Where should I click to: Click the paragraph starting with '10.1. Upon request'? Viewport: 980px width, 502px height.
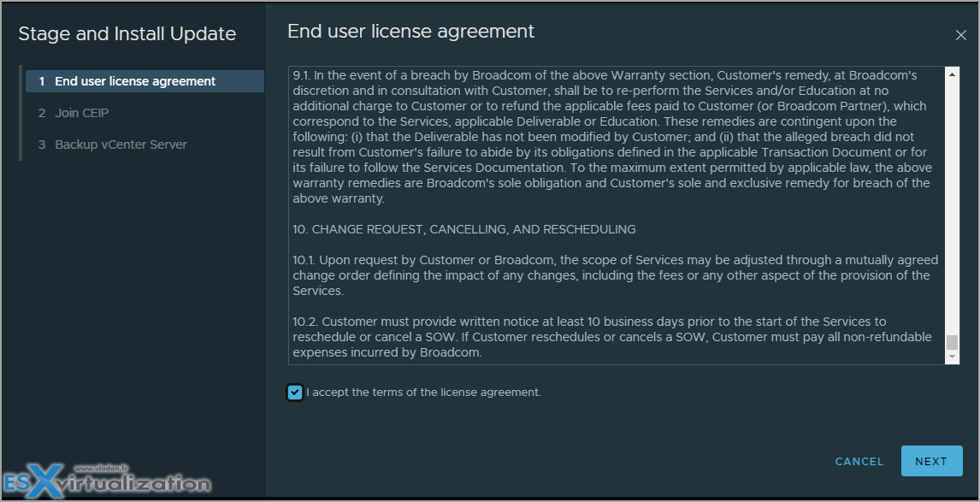click(616, 275)
